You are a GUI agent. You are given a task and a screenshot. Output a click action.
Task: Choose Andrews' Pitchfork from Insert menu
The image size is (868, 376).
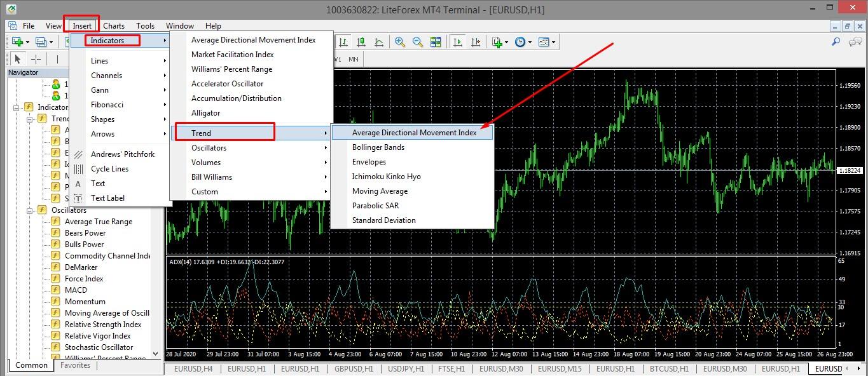(123, 154)
